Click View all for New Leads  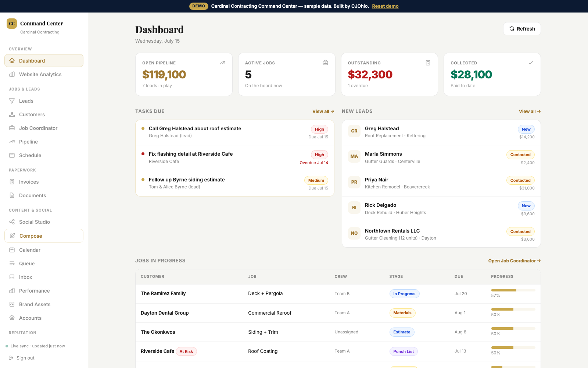(x=530, y=112)
